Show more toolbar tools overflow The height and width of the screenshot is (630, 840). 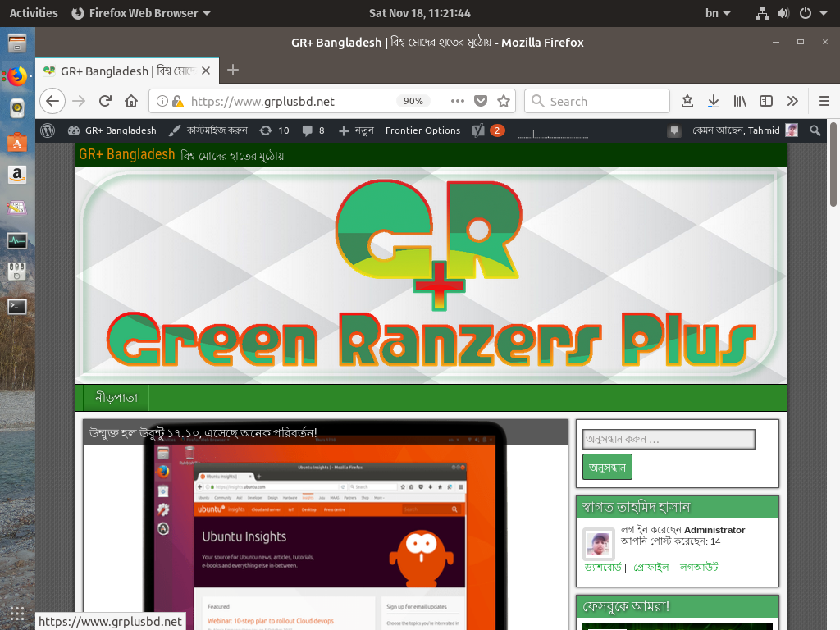[x=792, y=101]
